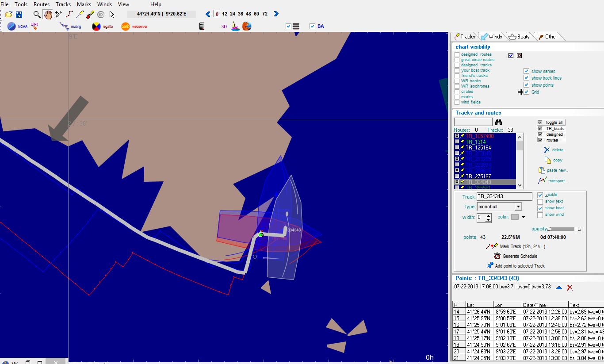Select the magnifier zoom tool

[37, 15]
